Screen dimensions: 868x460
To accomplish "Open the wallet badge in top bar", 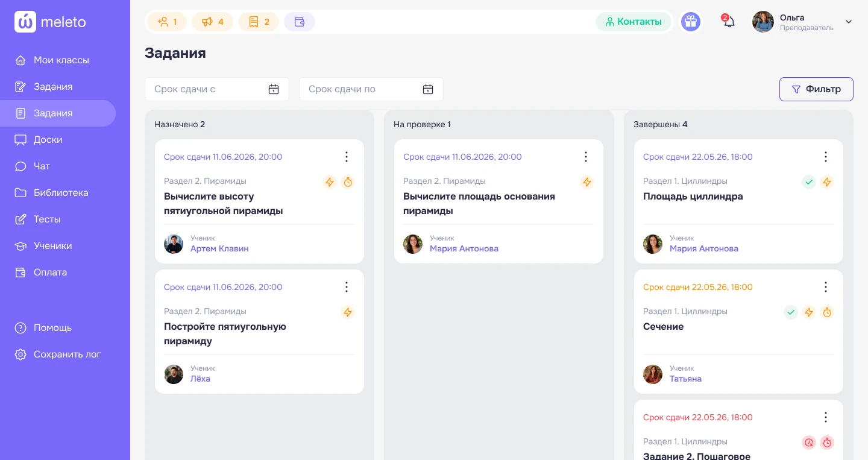I will (300, 22).
